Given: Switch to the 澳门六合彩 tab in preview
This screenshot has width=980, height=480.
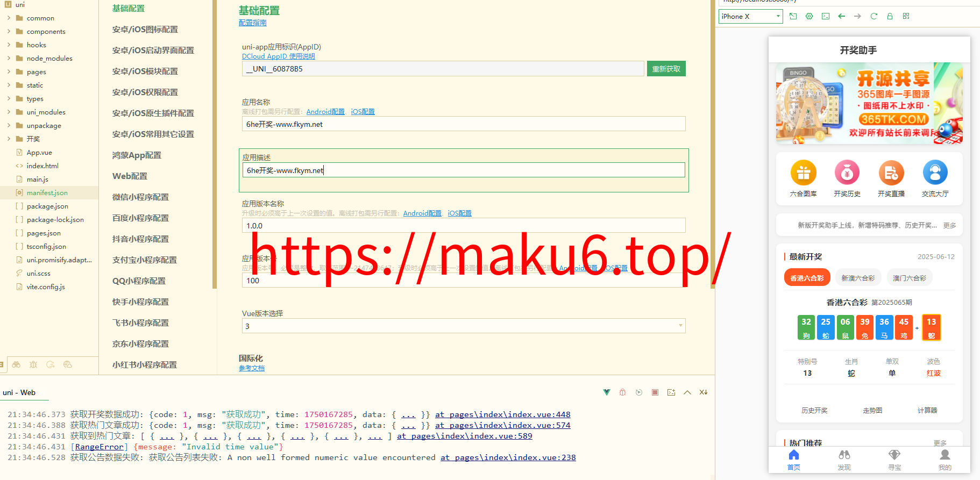Looking at the screenshot, I should click(910, 278).
